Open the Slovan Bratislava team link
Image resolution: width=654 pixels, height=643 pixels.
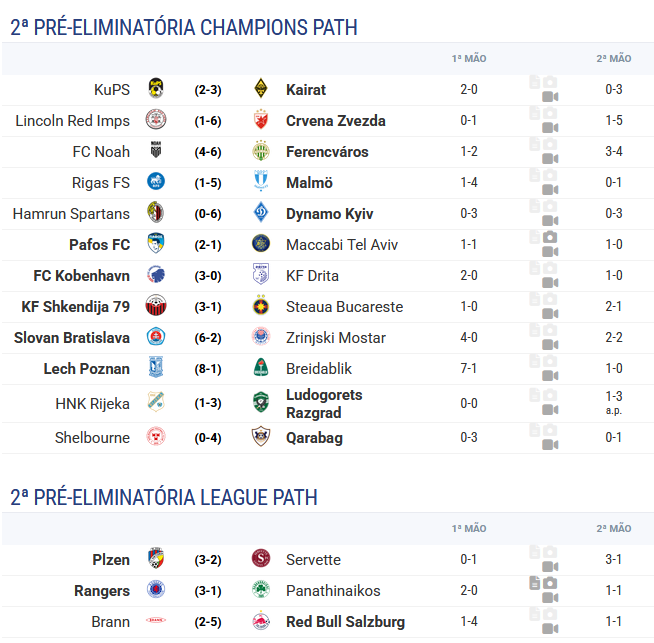tap(72, 338)
